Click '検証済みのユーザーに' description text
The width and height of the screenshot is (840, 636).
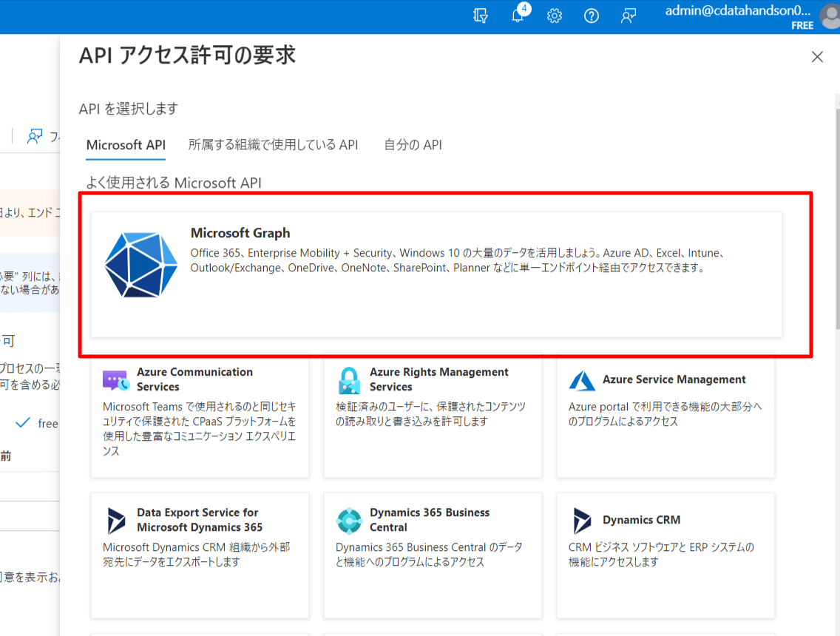[430, 414]
